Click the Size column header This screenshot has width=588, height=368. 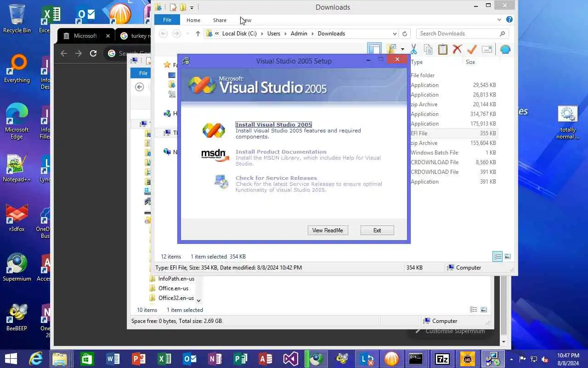coord(470,62)
